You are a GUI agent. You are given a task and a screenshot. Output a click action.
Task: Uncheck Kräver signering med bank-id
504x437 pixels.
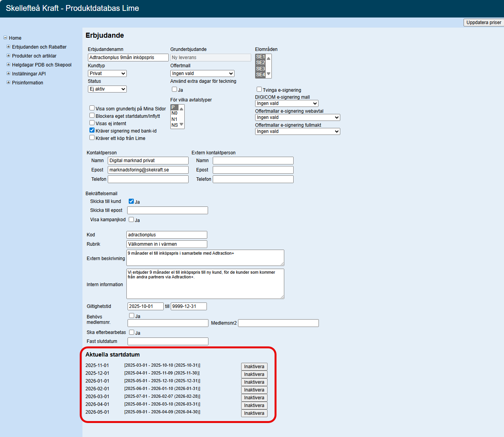[92, 130]
